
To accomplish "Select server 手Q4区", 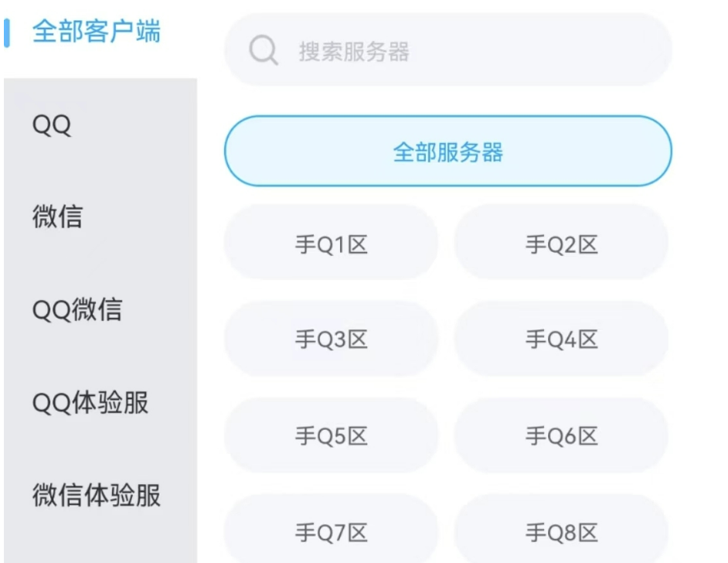I will click(x=561, y=340).
